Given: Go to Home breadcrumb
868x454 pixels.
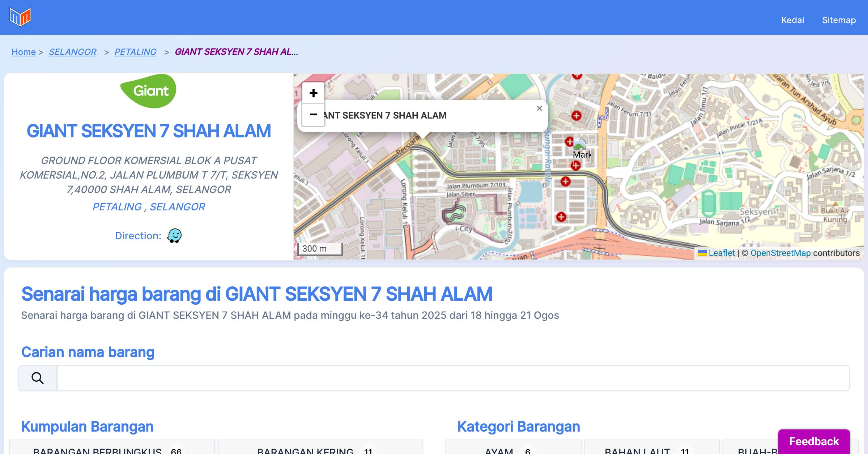Looking at the screenshot, I should click(24, 52).
